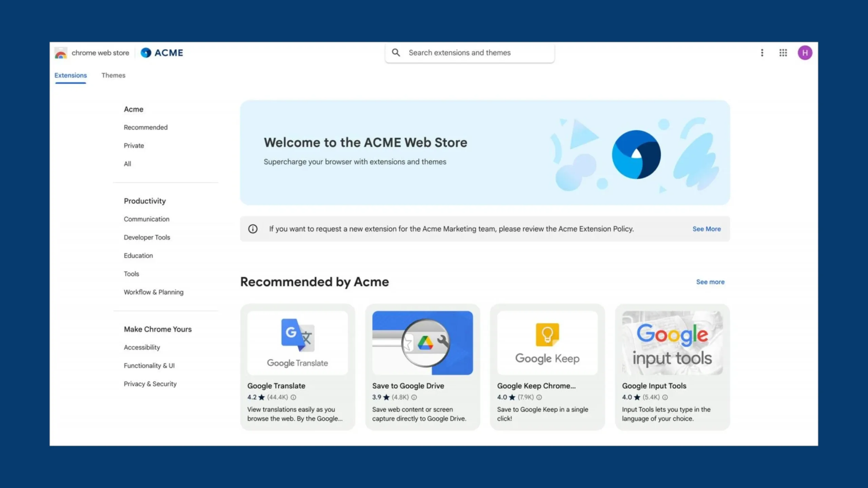Click the Acme Extension Policy notice text

click(451, 229)
